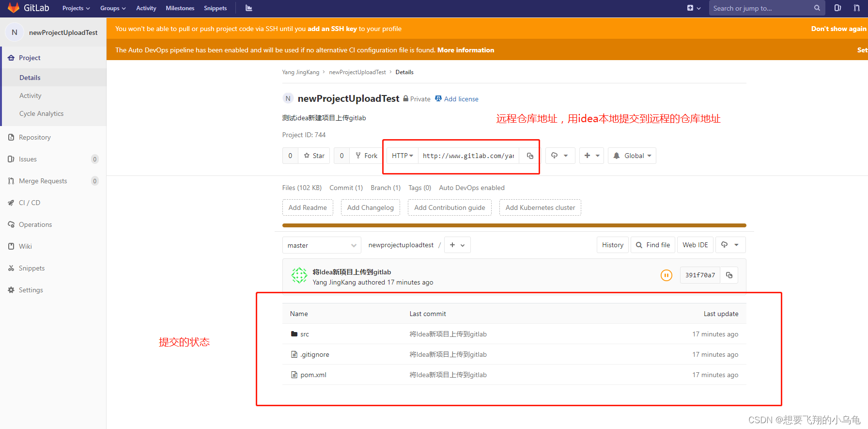Click the search magnifier icon
The height and width of the screenshot is (429, 868).
pyautogui.click(x=817, y=8)
